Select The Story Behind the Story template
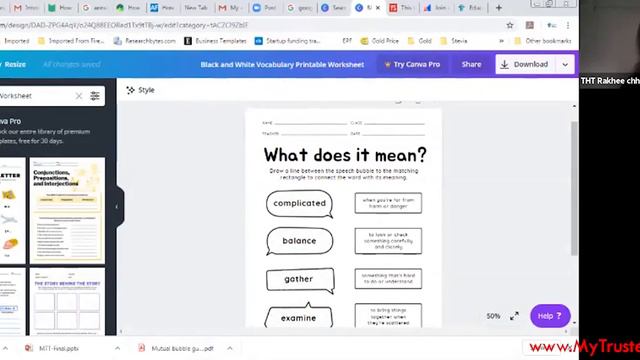640x360 pixels. click(x=67, y=302)
